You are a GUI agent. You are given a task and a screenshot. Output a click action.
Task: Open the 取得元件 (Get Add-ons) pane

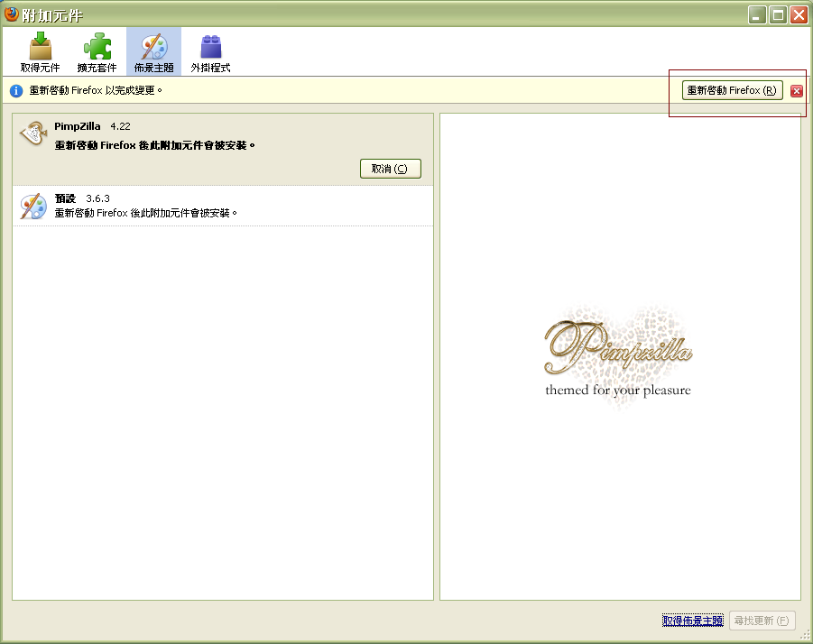[x=40, y=51]
